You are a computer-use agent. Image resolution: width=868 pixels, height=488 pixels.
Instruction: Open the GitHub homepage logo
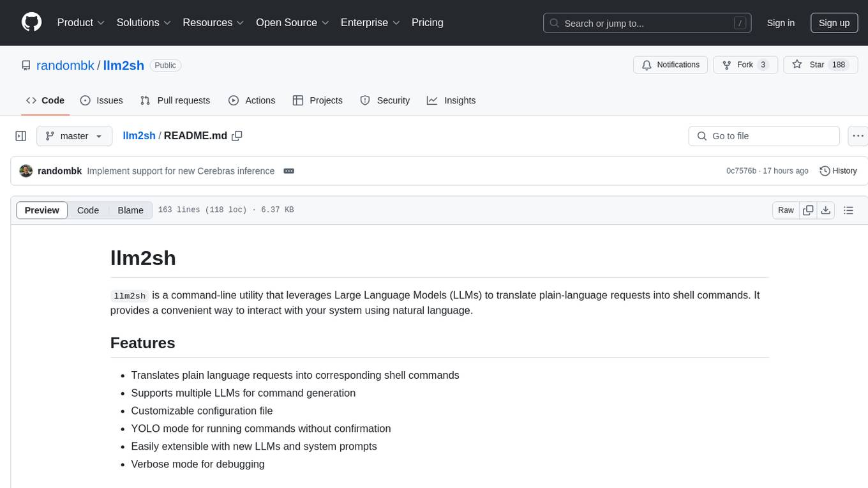31,22
